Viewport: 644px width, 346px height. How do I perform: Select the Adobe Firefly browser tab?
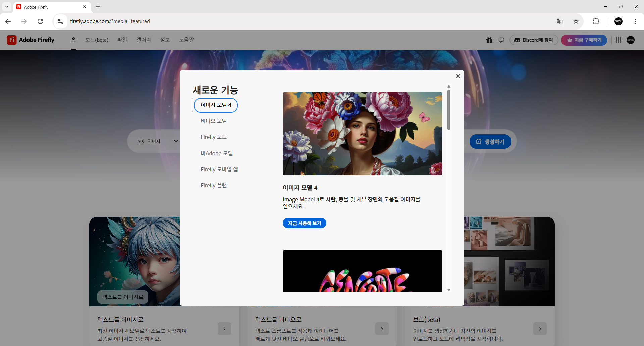click(x=52, y=7)
